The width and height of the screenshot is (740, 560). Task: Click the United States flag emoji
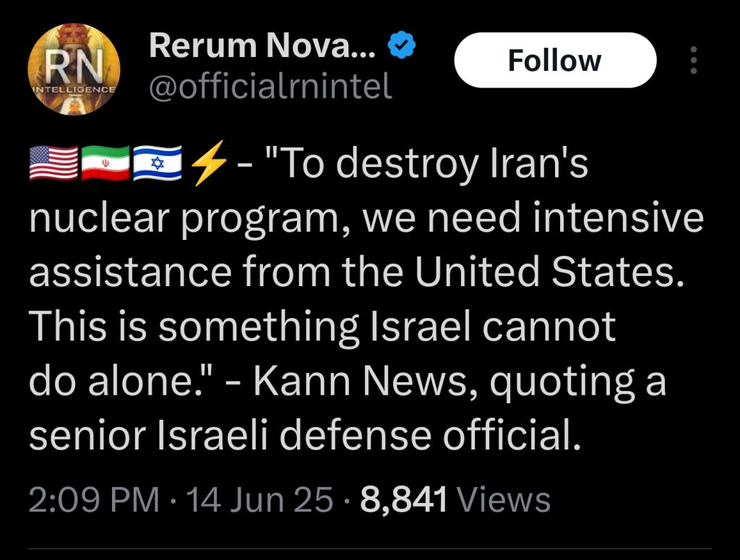(53, 163)
